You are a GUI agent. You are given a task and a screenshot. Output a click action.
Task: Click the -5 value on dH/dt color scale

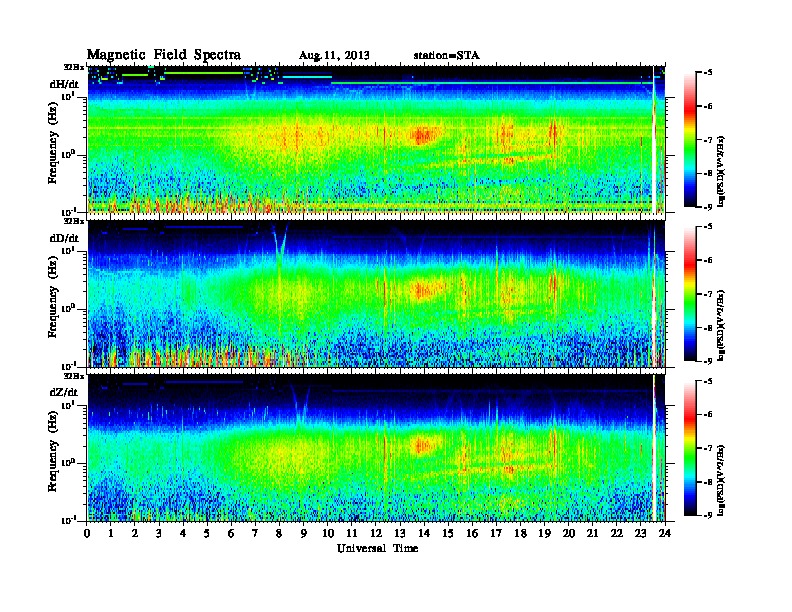[707, 73]
